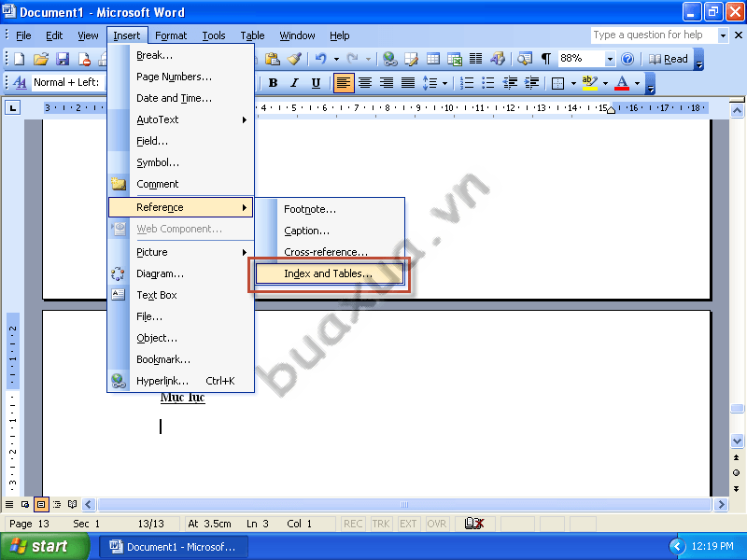Open the Tools menu
The image size is (747, 560).
click(x=214, y=35)
